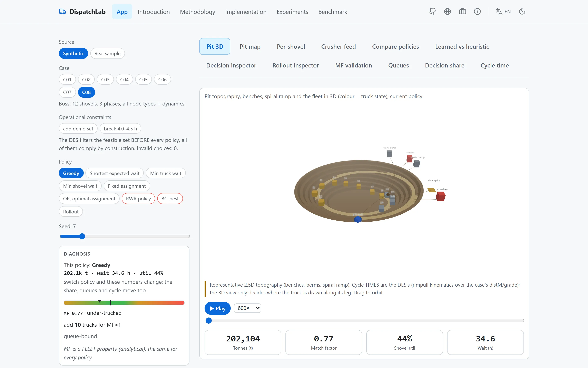
Task: Click the DispatchLab brand name
Action: (x=87, y=11)
